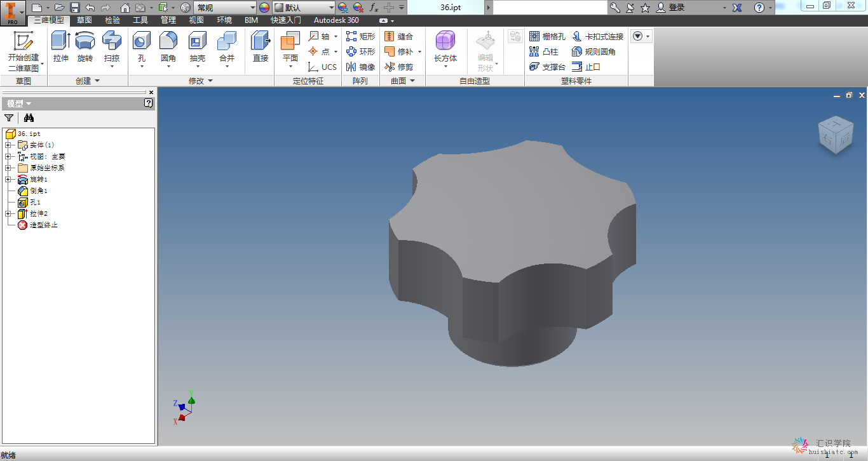This screenshot has height=461, width=868.
Task: Click the binoculars find icon in browser
Action: click(29, 117)
